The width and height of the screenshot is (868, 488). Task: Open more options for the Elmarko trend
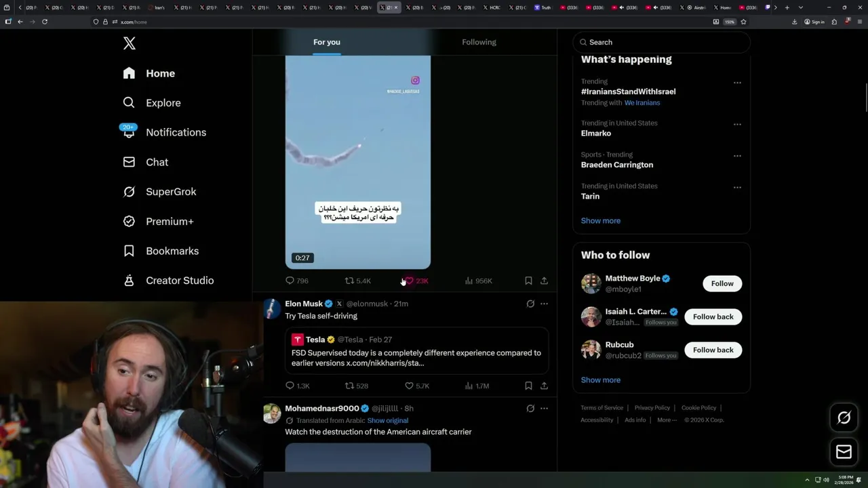pos(737,125)
